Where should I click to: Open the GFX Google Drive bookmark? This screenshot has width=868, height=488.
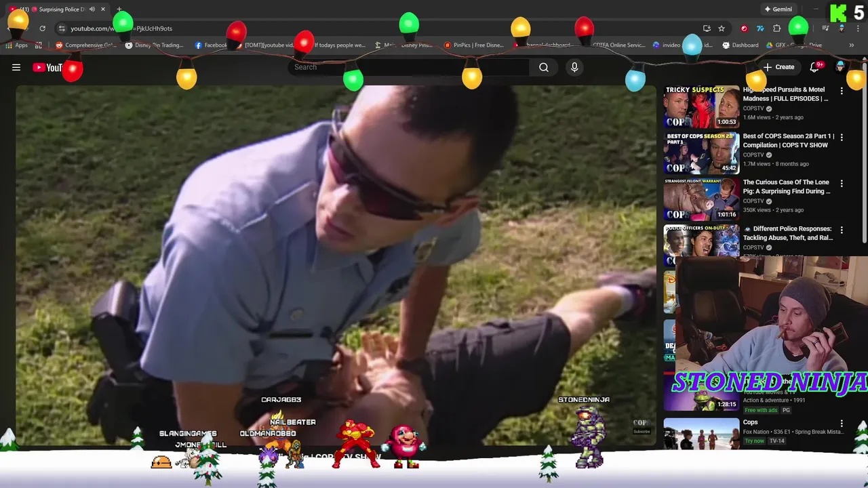tap(794, 45)
